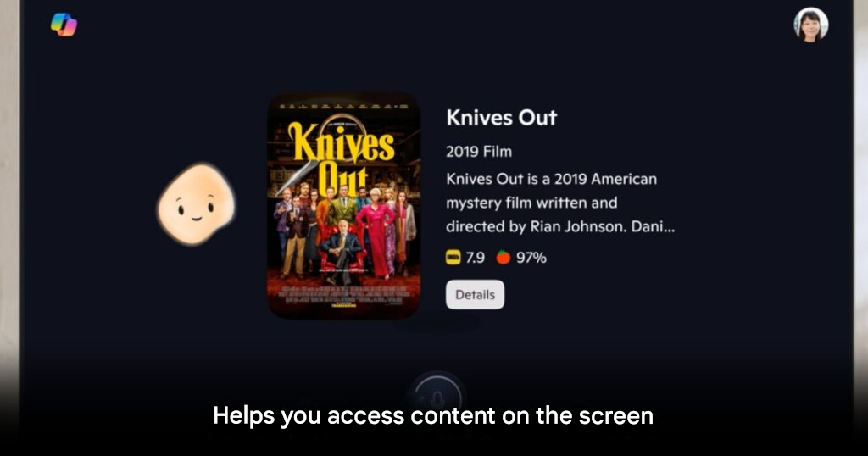The height and width of the screenshot is (456, 868).
Task: Click the 2019 Film subtitle
Action: coord(479,152)
